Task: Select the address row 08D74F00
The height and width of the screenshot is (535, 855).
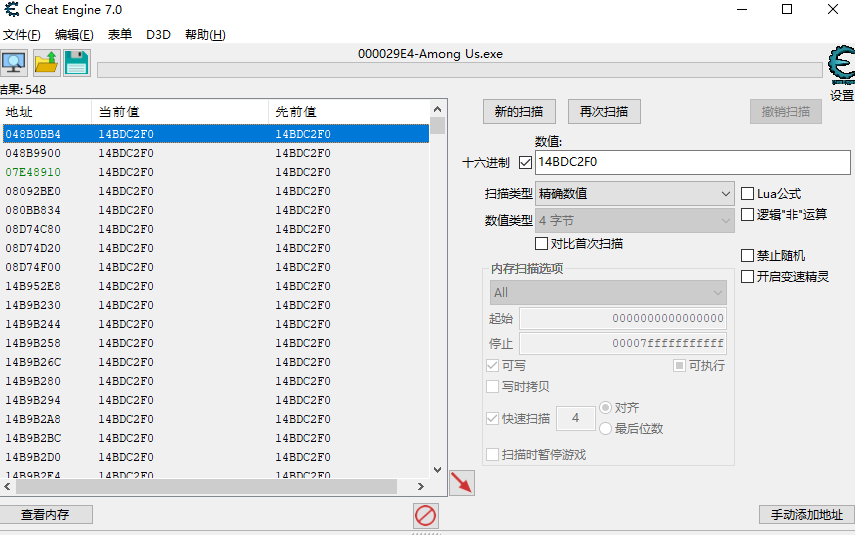Action: click(216, 267)
